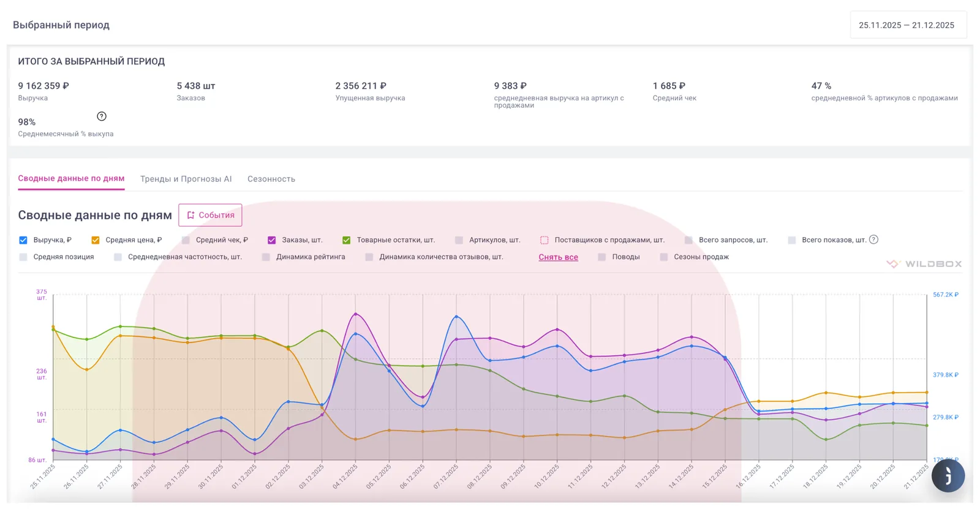Click the 15.12.2025 x-axis date label
The width and height of the screenshot is (980, 509).
coord(714,477)
